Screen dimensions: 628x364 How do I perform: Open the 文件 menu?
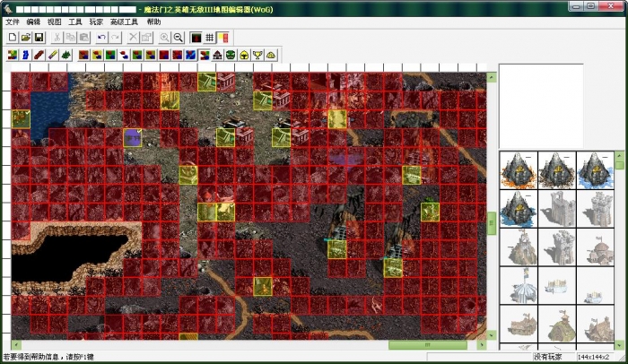click(13, 22)
